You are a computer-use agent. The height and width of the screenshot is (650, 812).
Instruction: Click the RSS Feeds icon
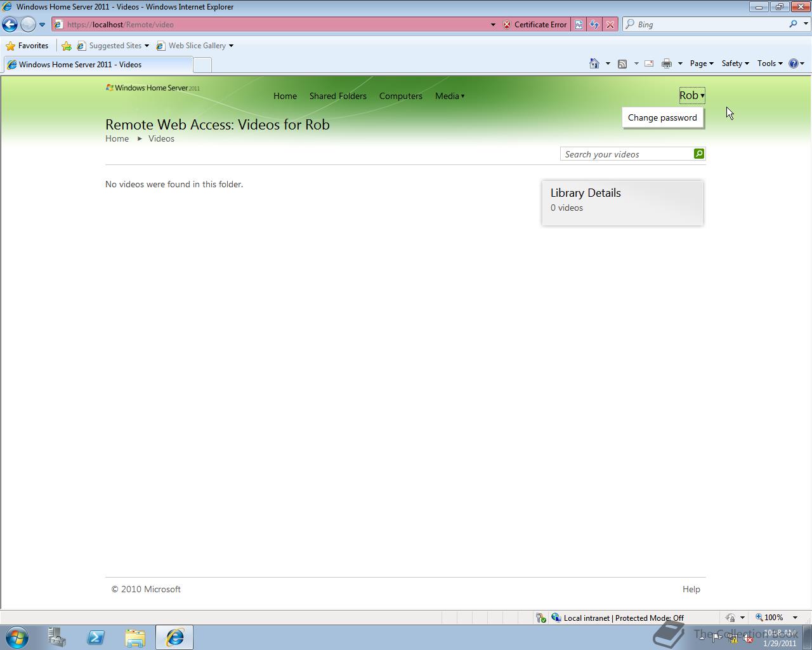tap(622, 63)
